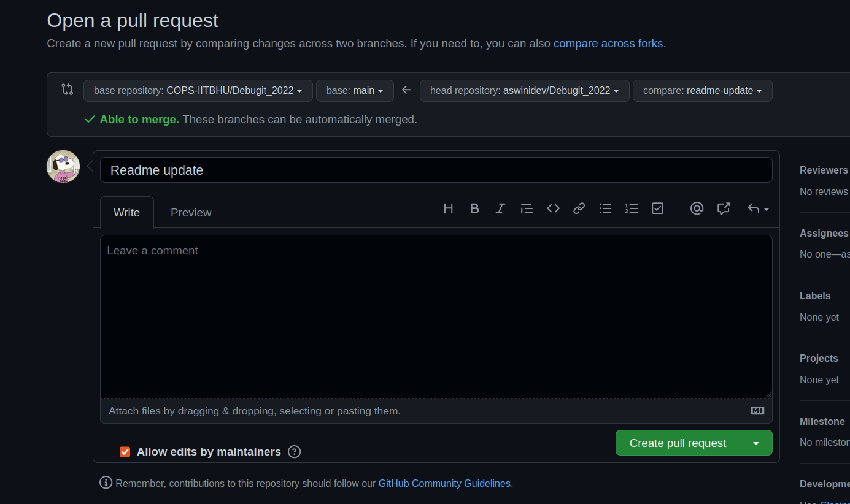Switch to the Preview tab
Viewport: 850px width, 504px height.
click(x=191, y=213)
